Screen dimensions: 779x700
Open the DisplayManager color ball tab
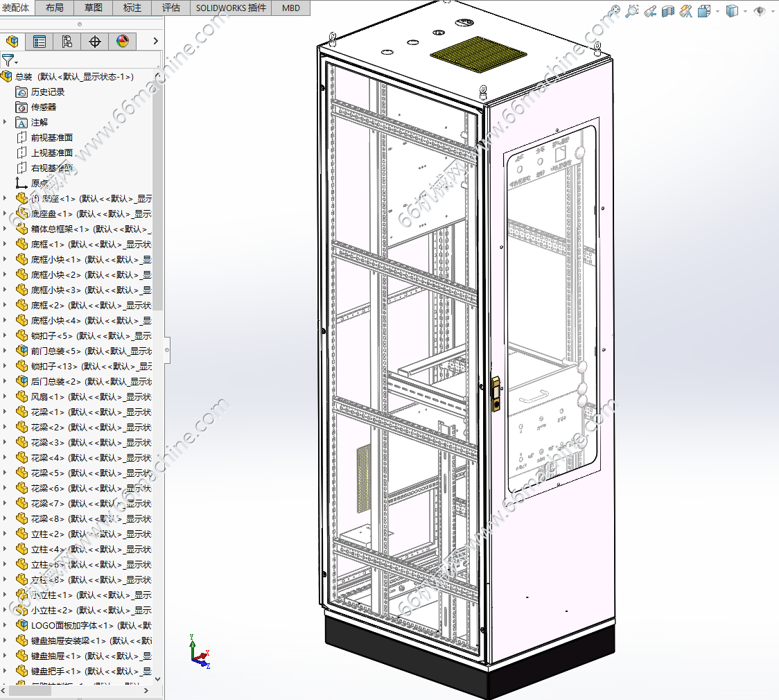(x=123, y=41)
